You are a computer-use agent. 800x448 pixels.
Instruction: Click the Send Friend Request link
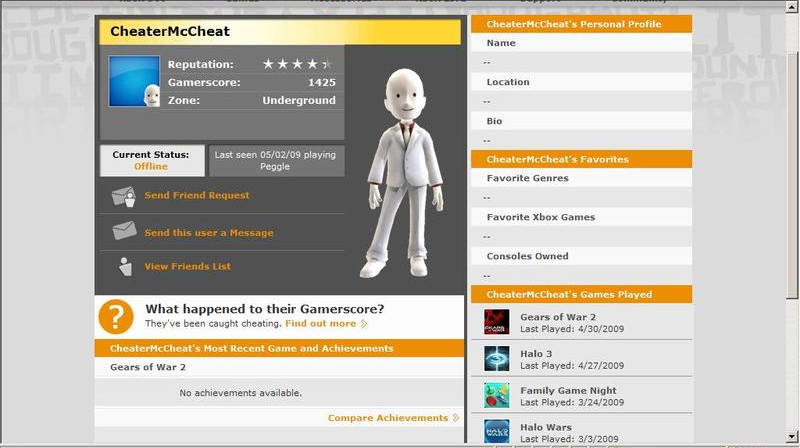click(x=197, y=195)
